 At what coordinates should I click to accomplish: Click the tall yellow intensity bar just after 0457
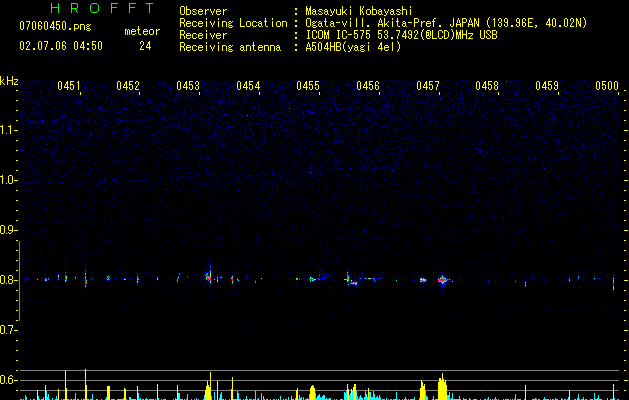click(442, 387)
